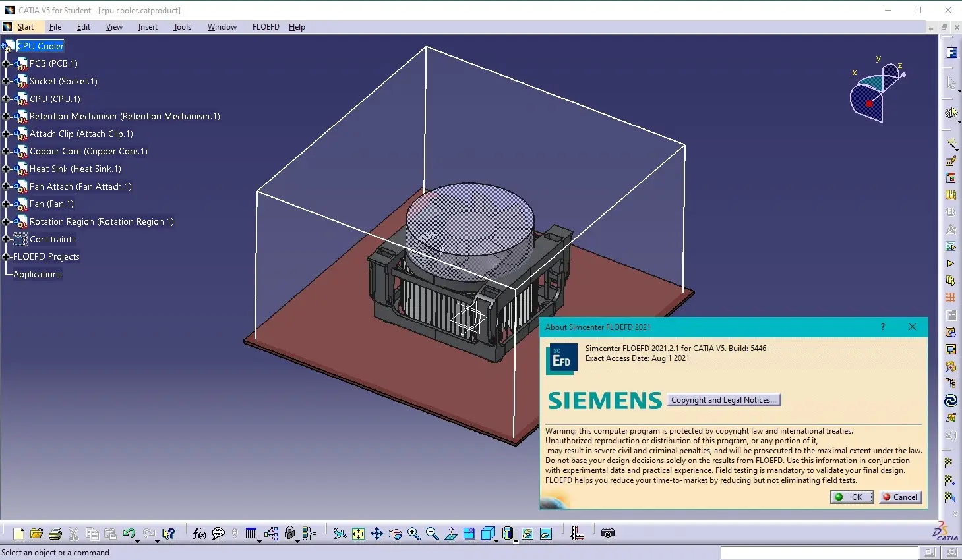The image size is (962, 560).
Task: Open the Start menu
Action: (x=26, y=27)
